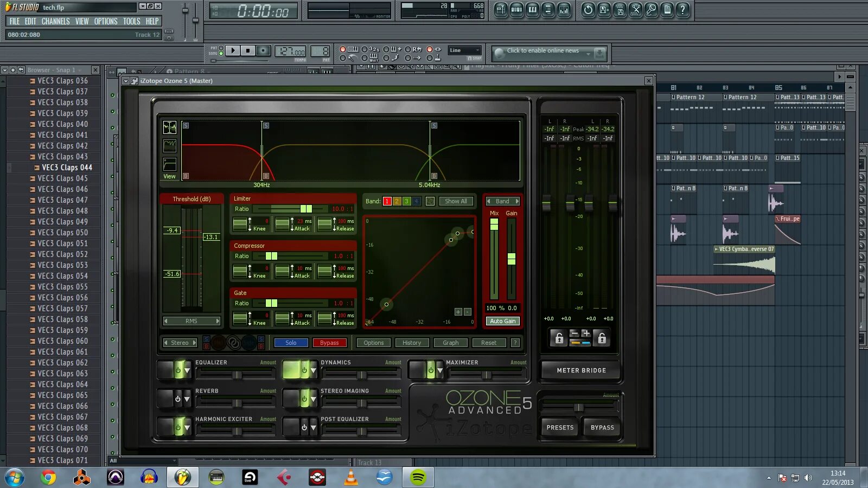Open the project info document icon
Image resolution: width=868 pixels, height=488 pixels.
point(667,10)
